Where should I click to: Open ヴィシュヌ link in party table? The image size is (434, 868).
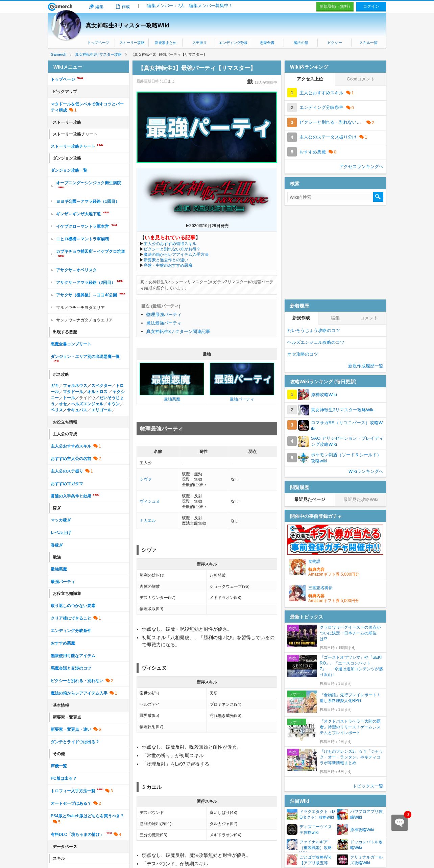(x=149, y=501)
